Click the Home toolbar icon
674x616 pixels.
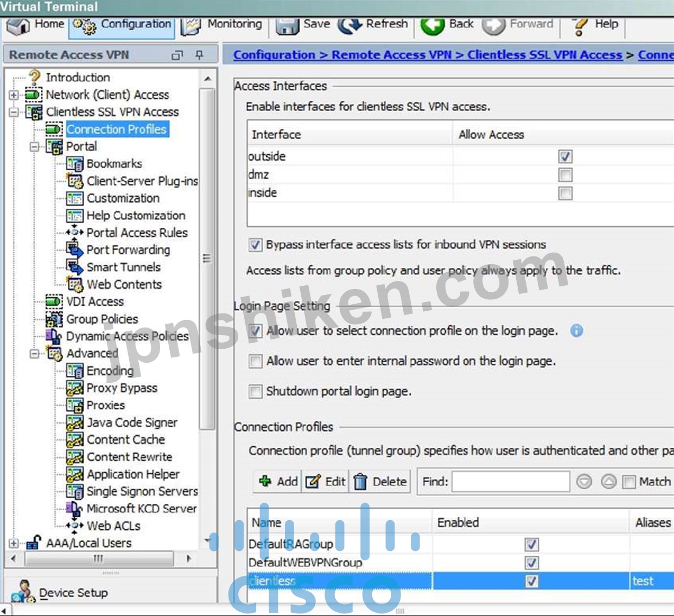(17, 25)
